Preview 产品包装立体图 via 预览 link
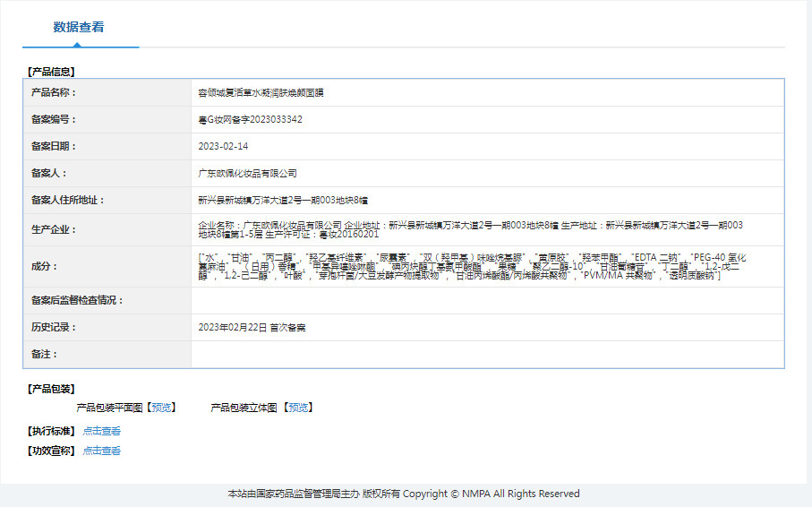 coord(298,408)
